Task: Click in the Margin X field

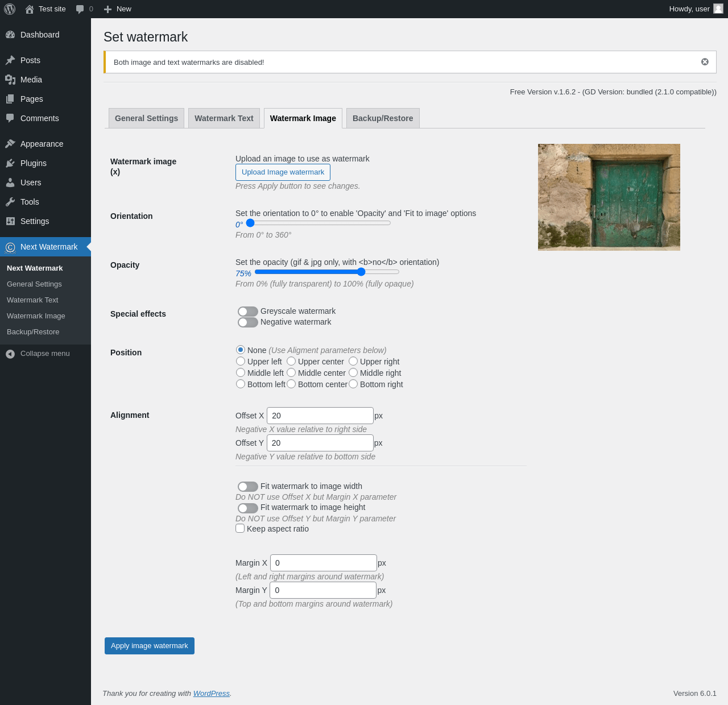Action: 324,563
